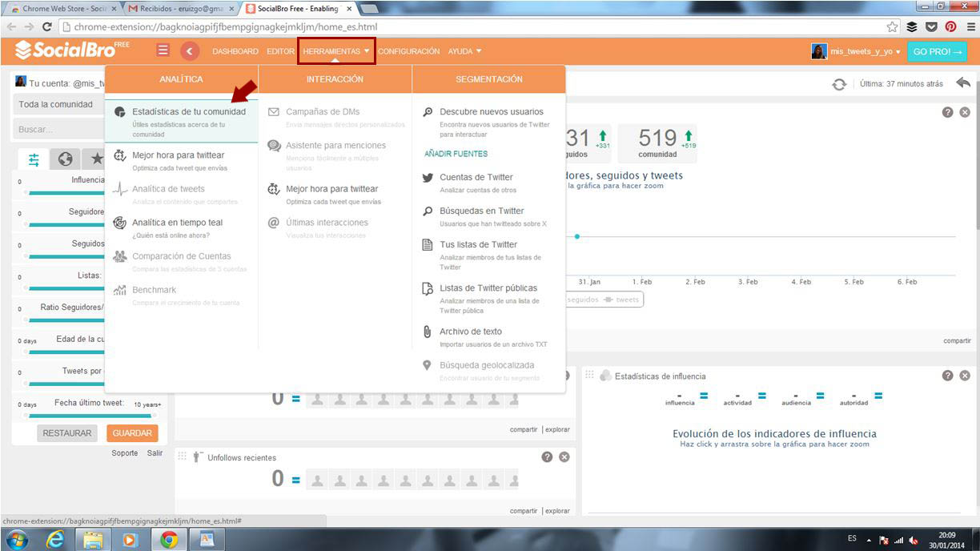Open Descubre nuevos usuarios option

(491, 112)
